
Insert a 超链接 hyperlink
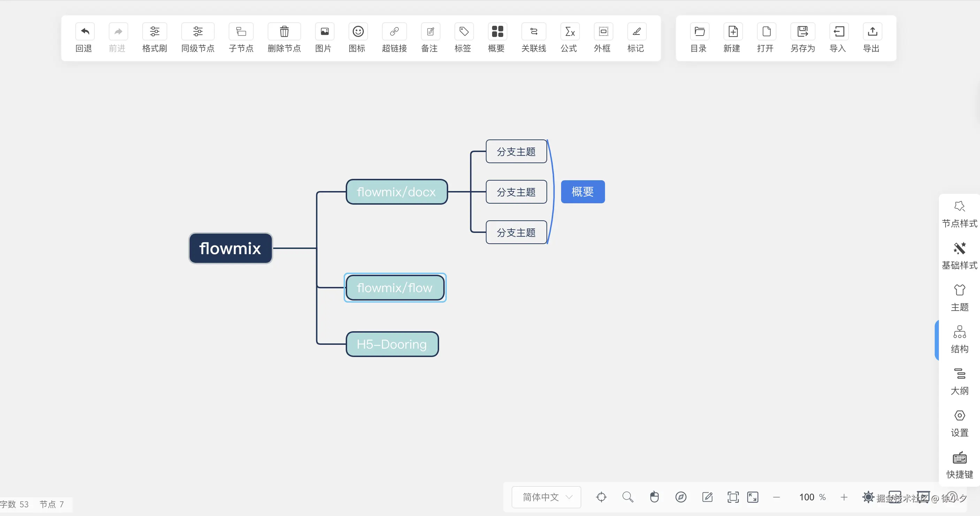pos(394,32)
